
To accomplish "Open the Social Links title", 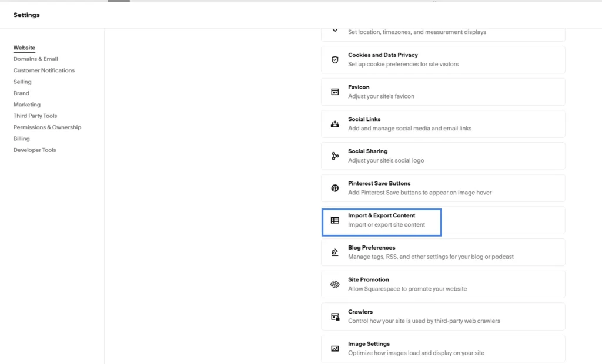I will tap(364, 119).
